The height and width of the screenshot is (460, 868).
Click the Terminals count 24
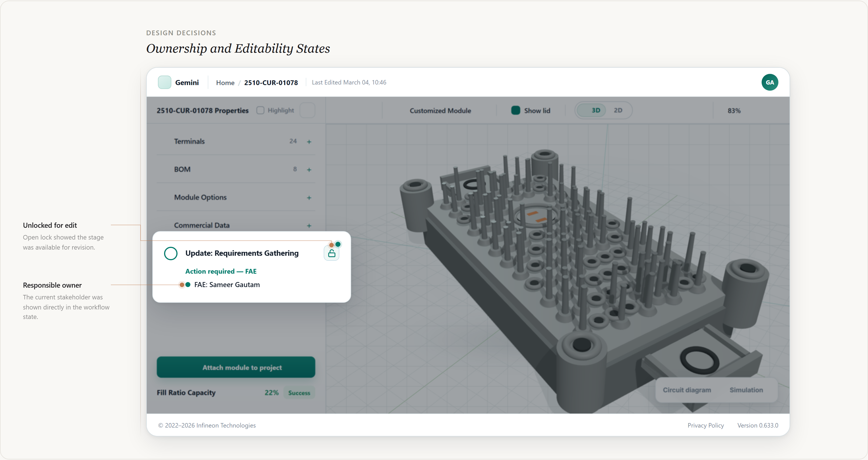tap(293, 141)
